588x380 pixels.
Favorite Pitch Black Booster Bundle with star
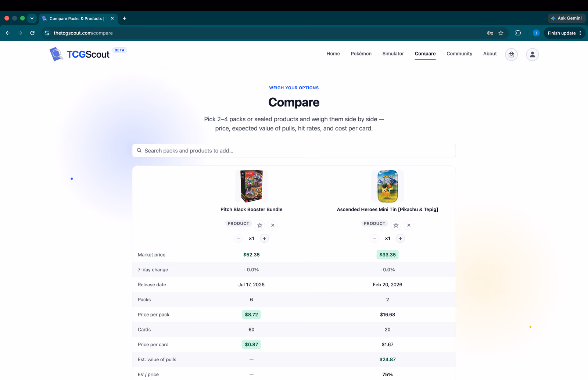260,225
